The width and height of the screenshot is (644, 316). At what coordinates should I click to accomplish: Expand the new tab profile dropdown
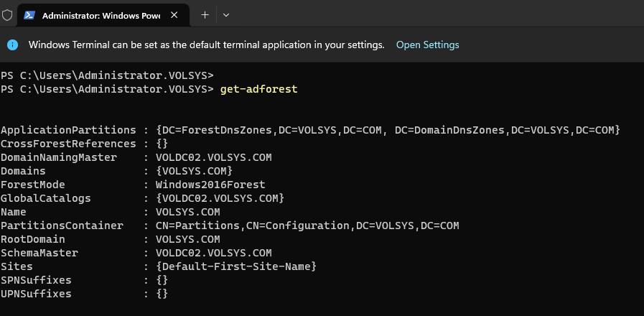point(226,15)
